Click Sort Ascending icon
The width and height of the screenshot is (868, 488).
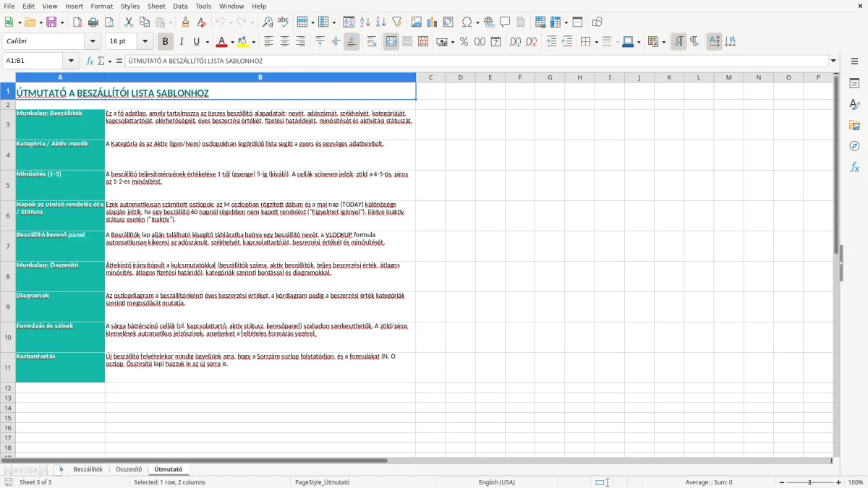(365, 22)
